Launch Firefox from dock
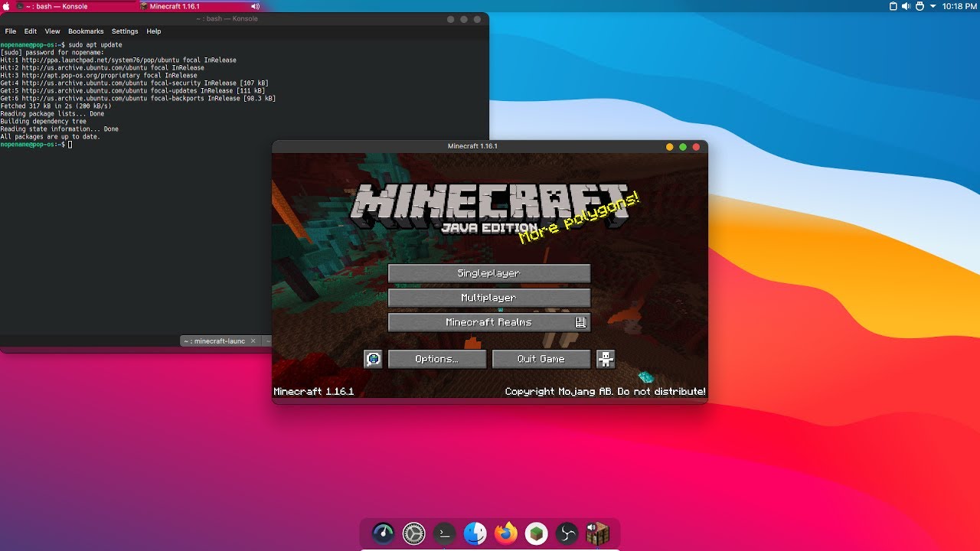 pyautogui.click(x=506, y=533)
